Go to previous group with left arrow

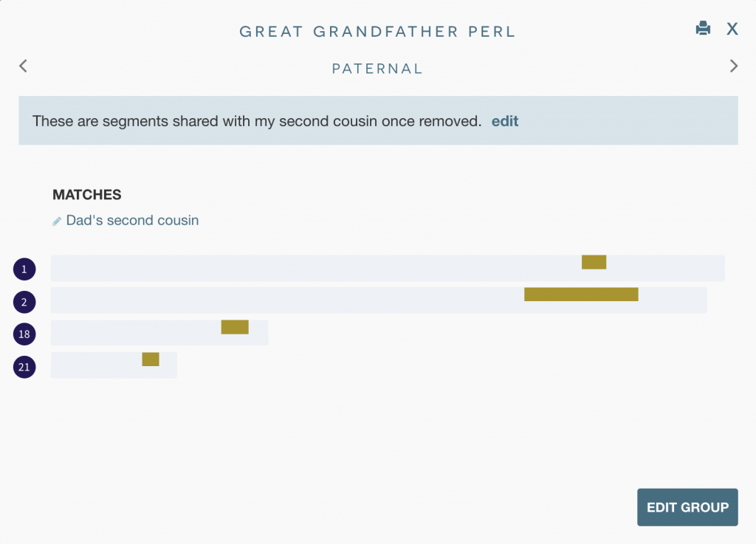click(23, 66)
